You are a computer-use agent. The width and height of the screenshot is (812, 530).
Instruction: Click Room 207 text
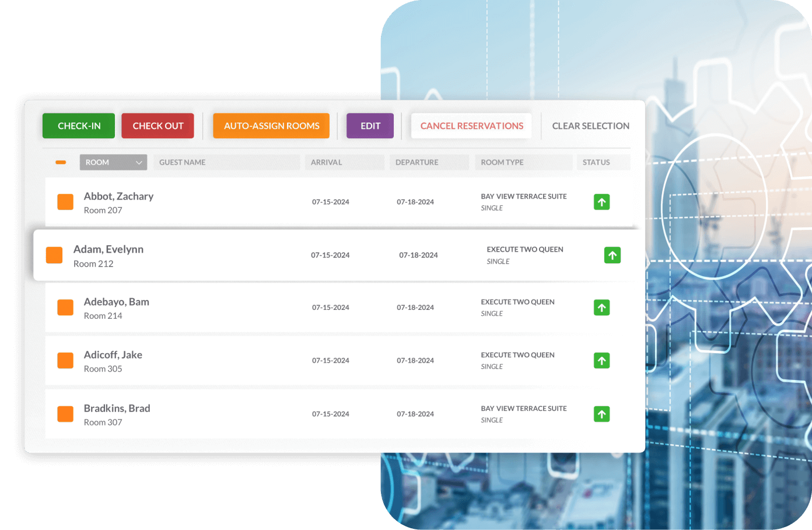pos(103,210)
